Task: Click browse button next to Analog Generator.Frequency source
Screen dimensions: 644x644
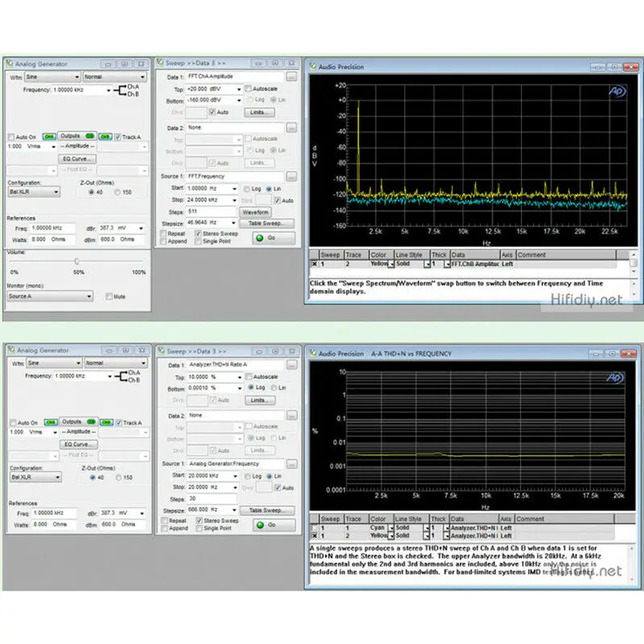Action: 291,464
